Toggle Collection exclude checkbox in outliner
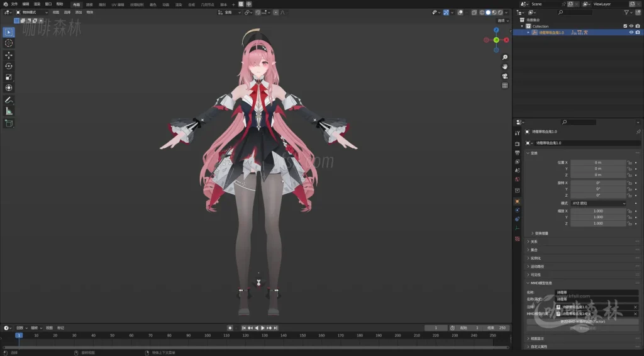 point(625,26)
